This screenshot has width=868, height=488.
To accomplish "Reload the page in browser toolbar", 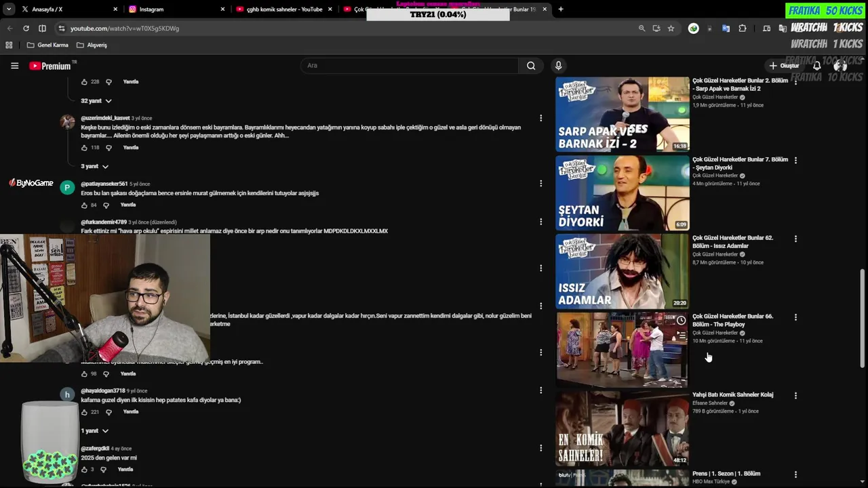I will click(26, 28).
